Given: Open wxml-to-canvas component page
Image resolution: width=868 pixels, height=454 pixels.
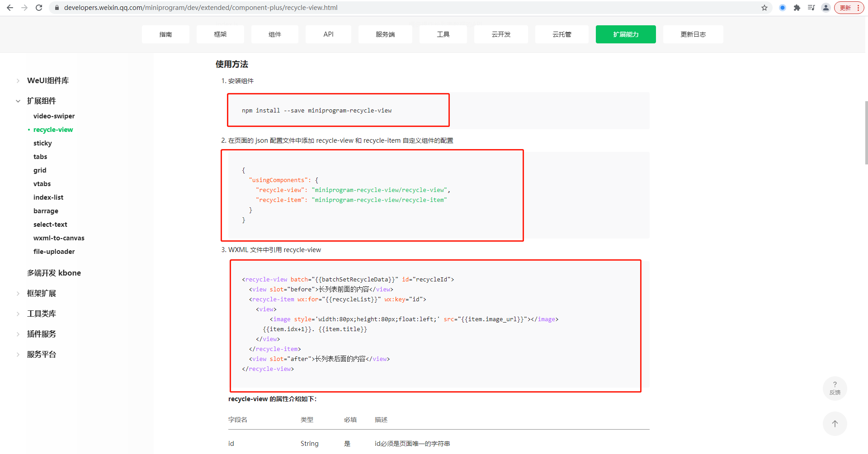Looking at the screenshot, I should [59, 238].
